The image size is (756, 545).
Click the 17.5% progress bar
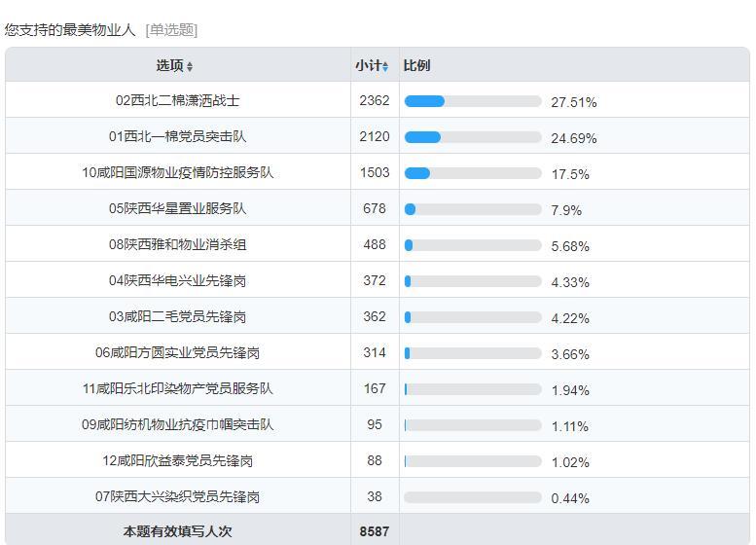pyautogui.click(x=473, y=173)
